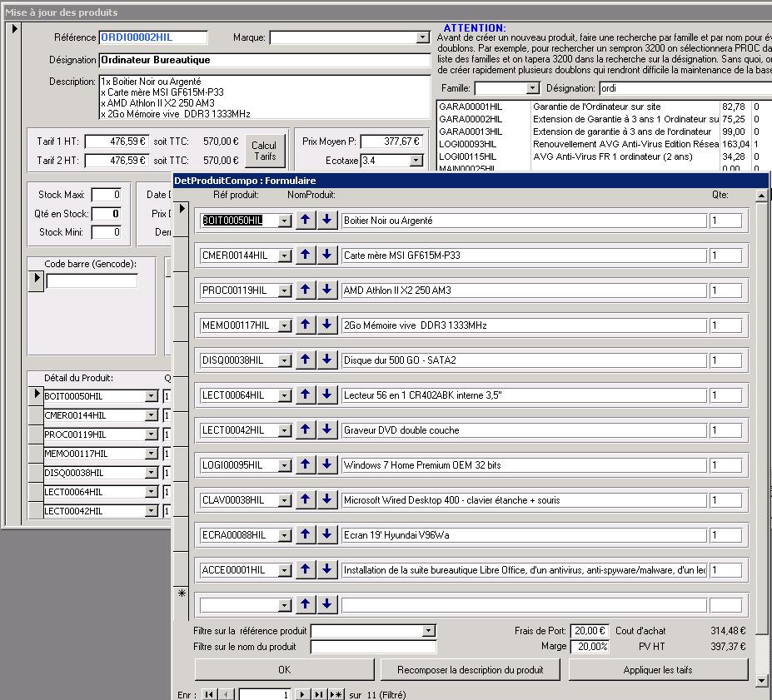The image size is (772, 700).
Task: Select LOGI00115HIL AVG Anti-Virus result row
Action: click(604, 156)
